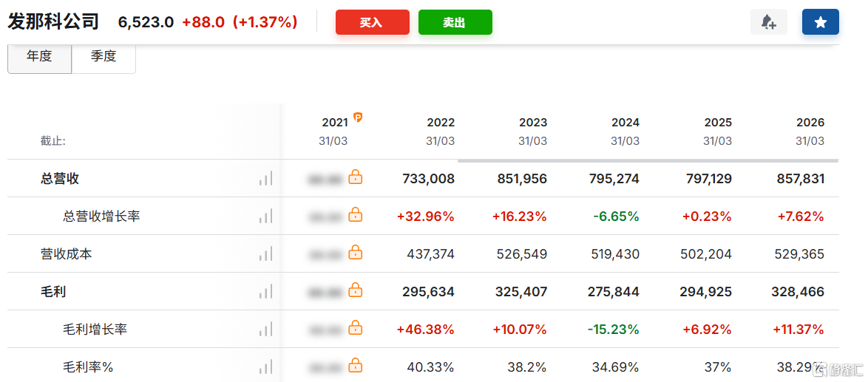Click the 毛利 row label
Viewport: 868px width, 382px height.
pyautogui.click(x=53, y=291)
